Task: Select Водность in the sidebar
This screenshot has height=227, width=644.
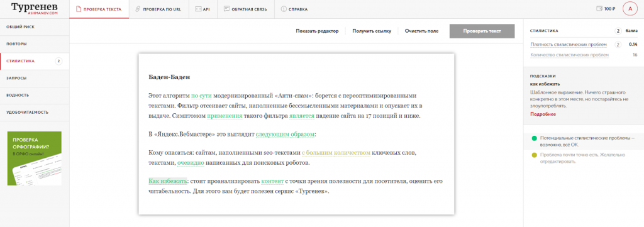Action: 35,95
